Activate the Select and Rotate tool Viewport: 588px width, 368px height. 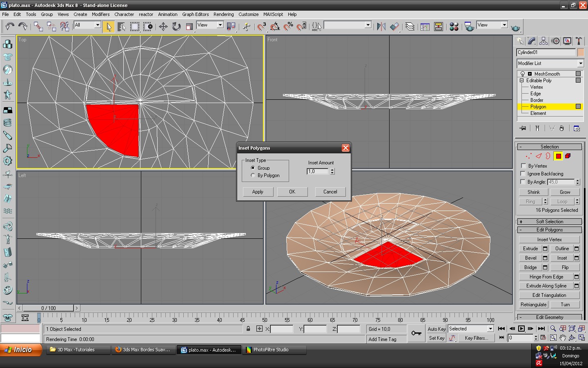click(176, 27)
